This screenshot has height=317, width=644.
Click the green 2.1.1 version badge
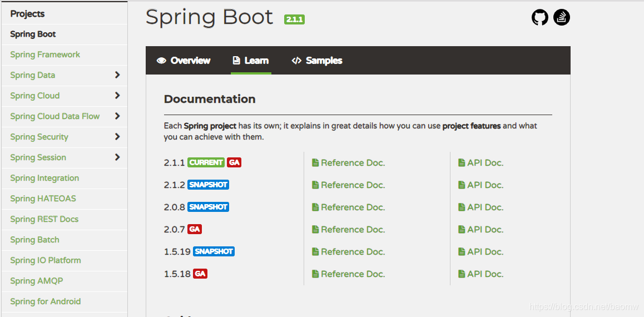click(294, 19)
